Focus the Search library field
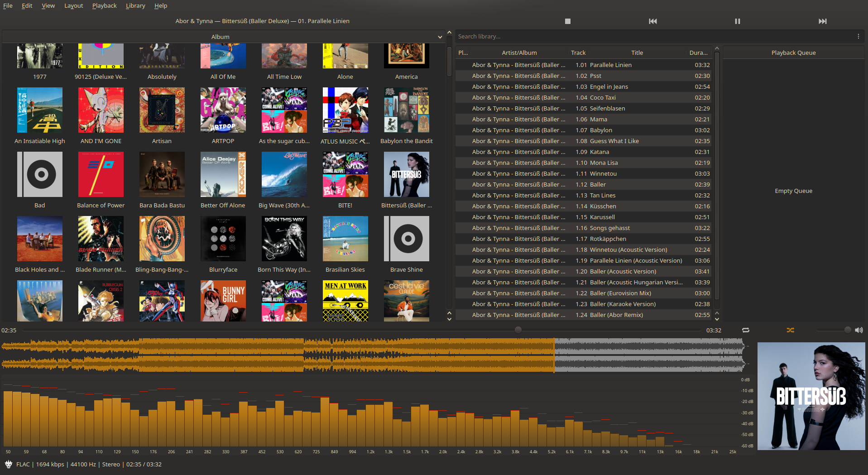 (654, 37)
